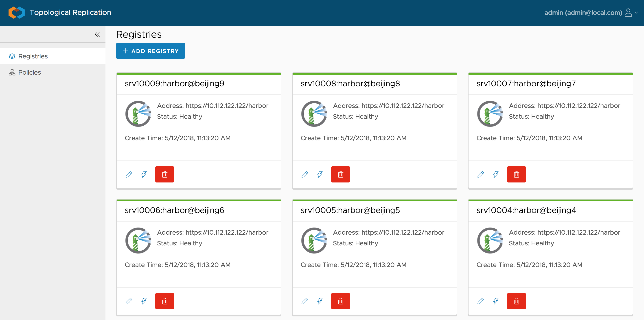Screen dimensions: 644x320
Task: Click the admin (admin@local.com) user label
Action: point(583,13)
